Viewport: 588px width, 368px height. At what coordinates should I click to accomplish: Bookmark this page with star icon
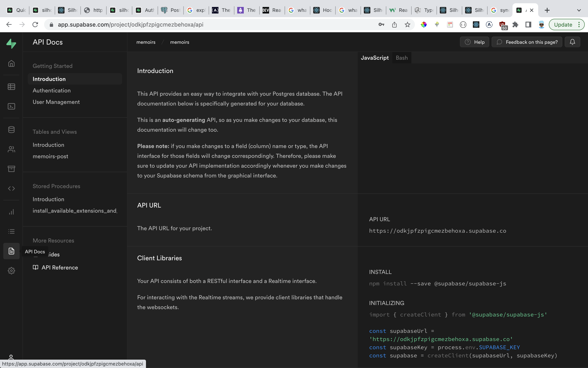click(x=408, y=24)
